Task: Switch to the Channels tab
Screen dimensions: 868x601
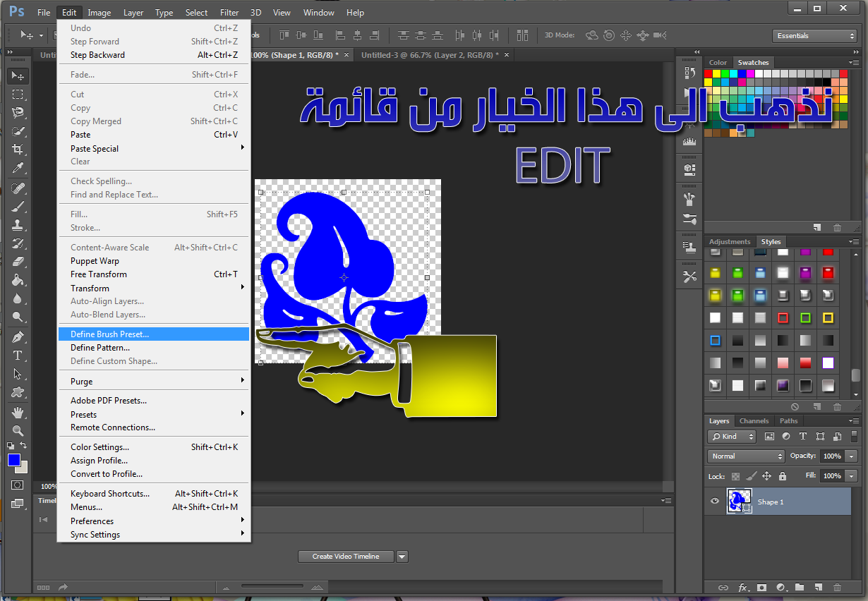Action: pyautogui.click(x=754, y=421)
